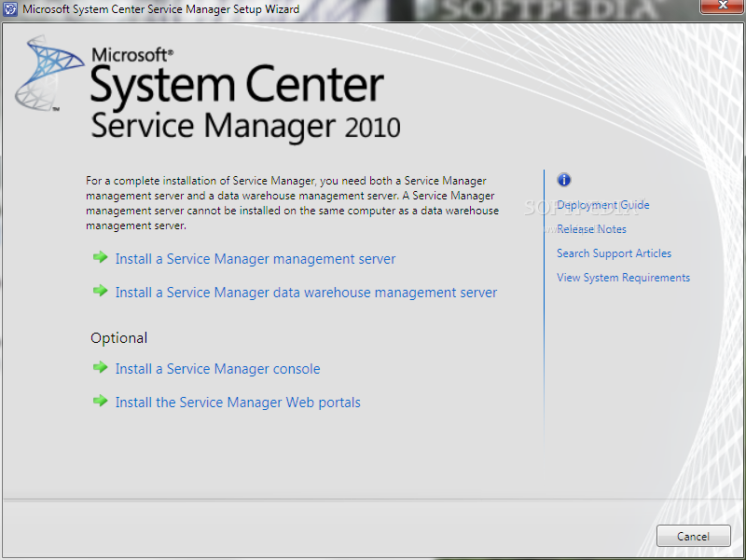This screenshot has width=746, height=560.
Task: Click green arrow beside Service Manager console
Action: click(101, 367)
